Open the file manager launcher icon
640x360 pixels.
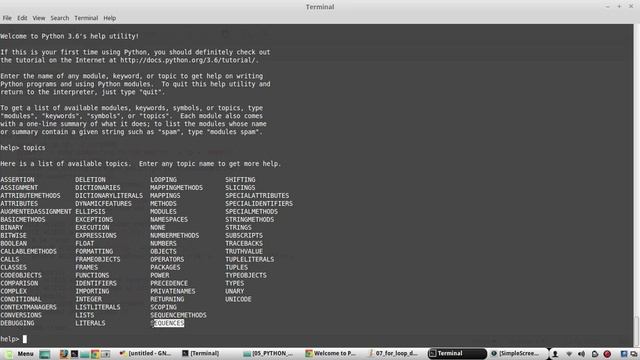point(84,354)
